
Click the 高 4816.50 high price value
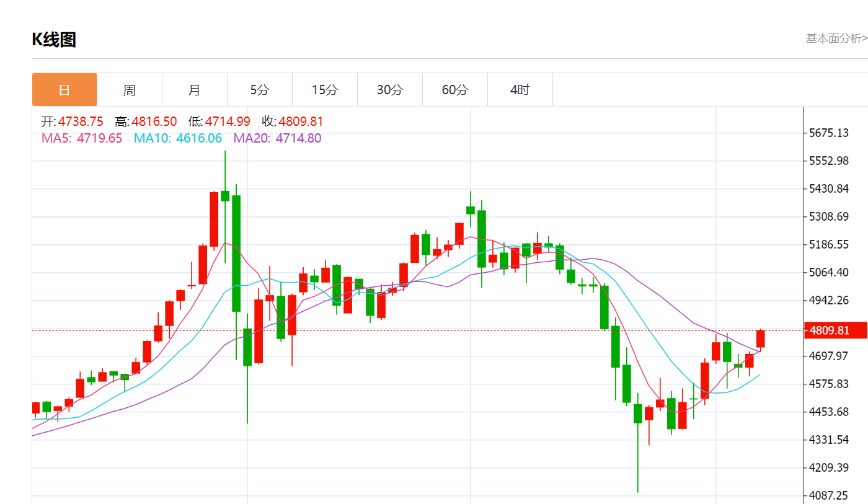tap(146, 122)
